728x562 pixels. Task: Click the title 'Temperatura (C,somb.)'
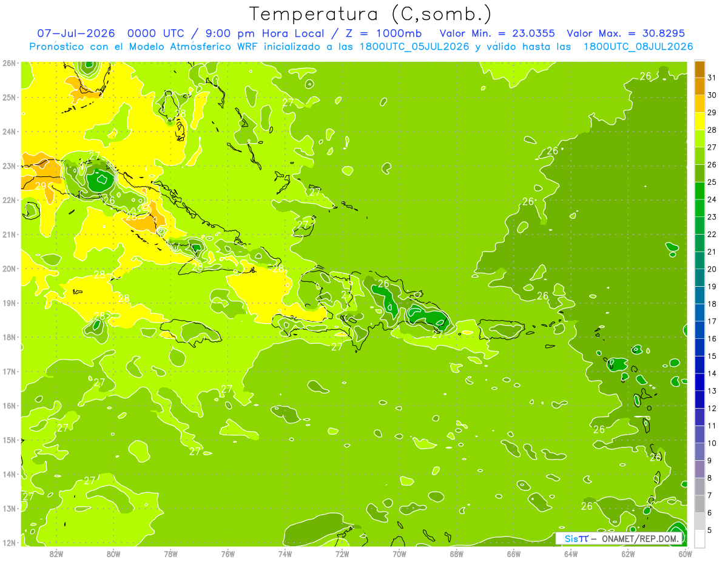[371, 15]
